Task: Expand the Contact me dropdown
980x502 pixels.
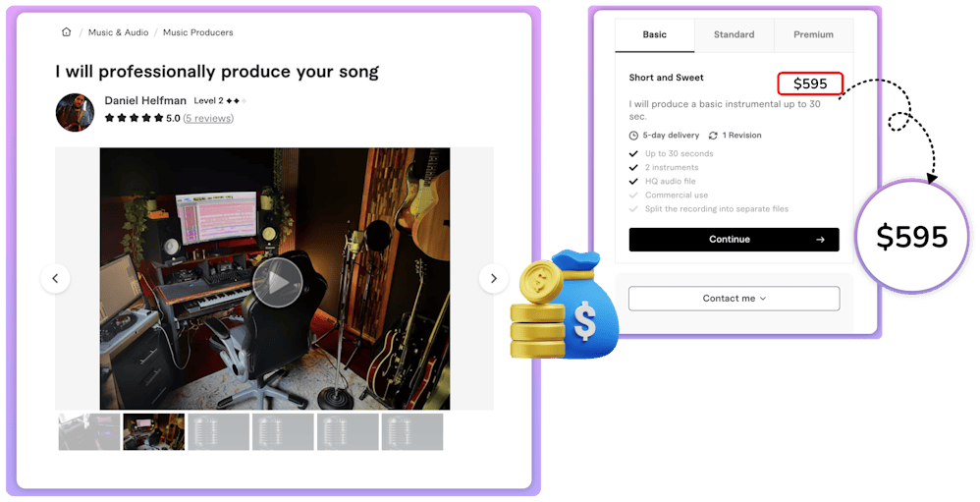Action: coord(734,299)
